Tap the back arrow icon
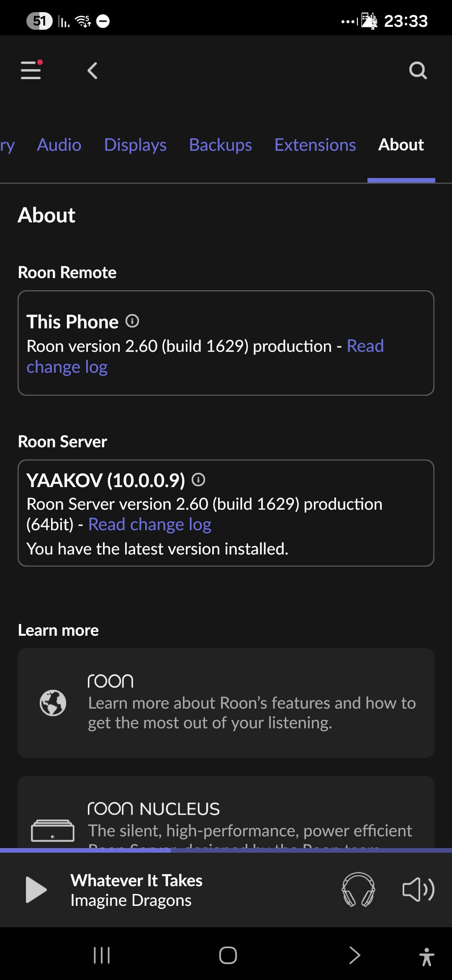This screenshot has height=980, width=452. point(92,70)
